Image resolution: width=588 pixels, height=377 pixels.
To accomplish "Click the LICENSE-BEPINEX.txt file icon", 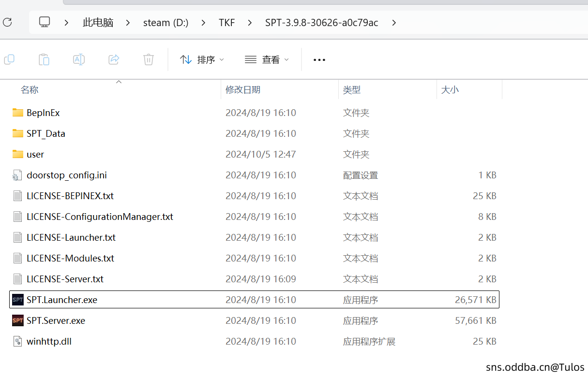I will click(x=17, y=196).
